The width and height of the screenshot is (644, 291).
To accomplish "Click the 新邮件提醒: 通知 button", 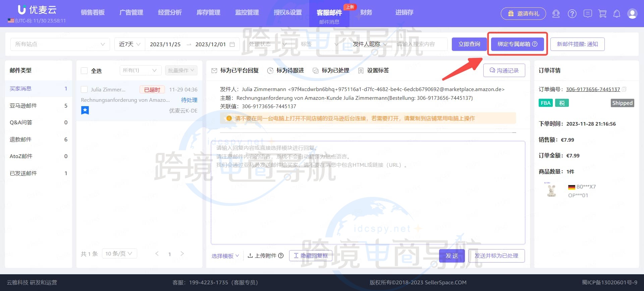I will click(577, 44).
